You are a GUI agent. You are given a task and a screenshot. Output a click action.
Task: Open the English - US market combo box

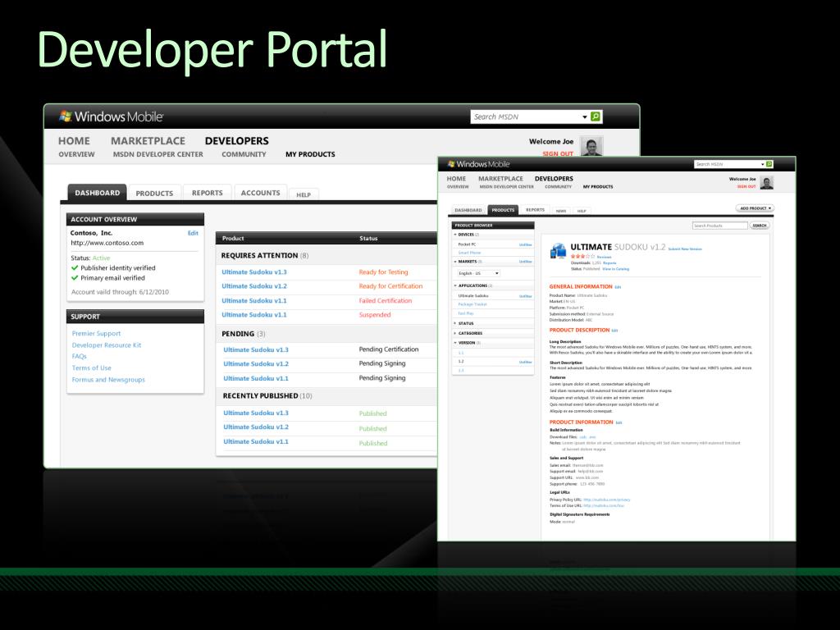478,273
